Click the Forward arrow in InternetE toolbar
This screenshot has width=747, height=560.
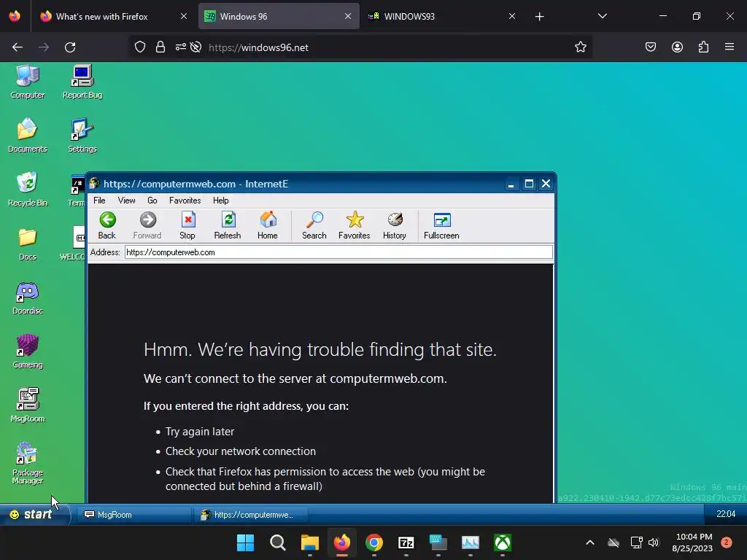pyautogui.click(x=147, y=225)
